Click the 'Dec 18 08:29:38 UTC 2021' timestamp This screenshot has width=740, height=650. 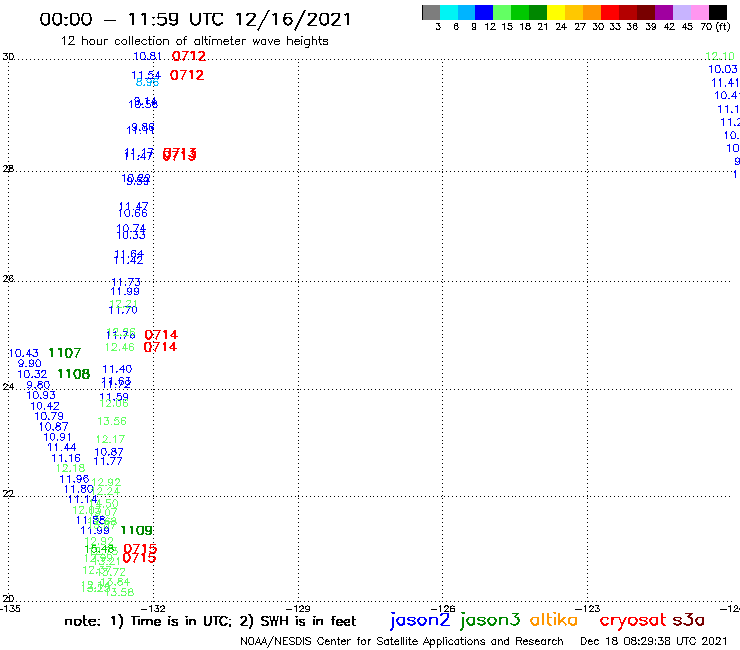(654, 641)
